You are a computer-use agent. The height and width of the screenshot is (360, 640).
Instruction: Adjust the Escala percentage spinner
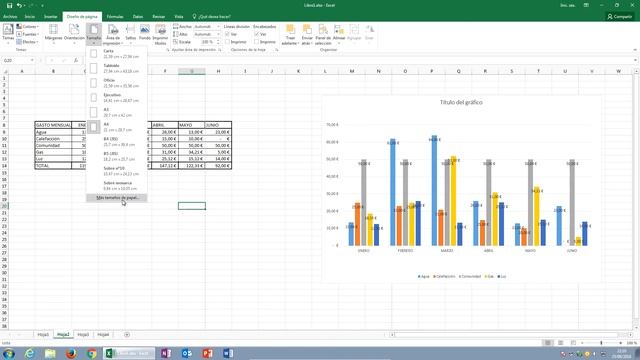tap(218, 42)
